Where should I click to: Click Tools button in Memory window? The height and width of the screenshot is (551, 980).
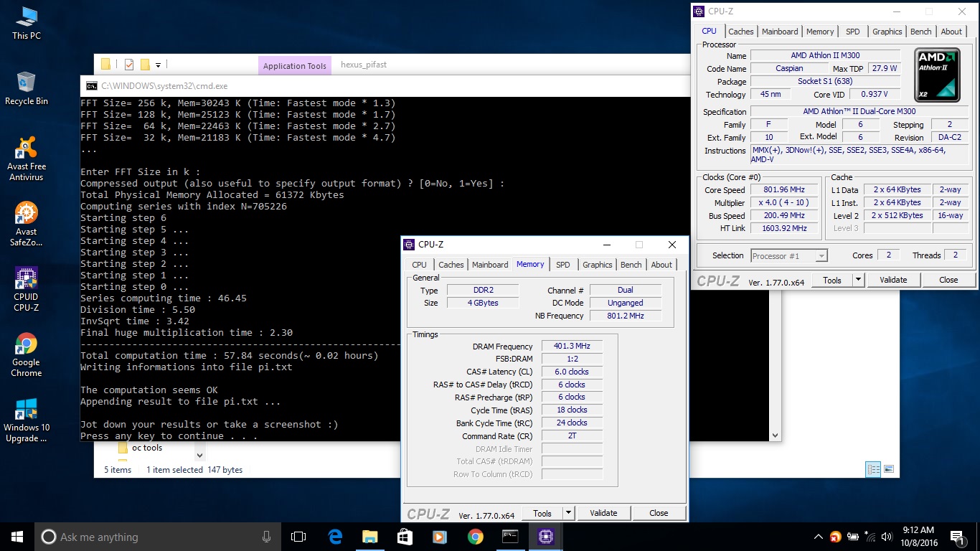click(x=542, y=513)
